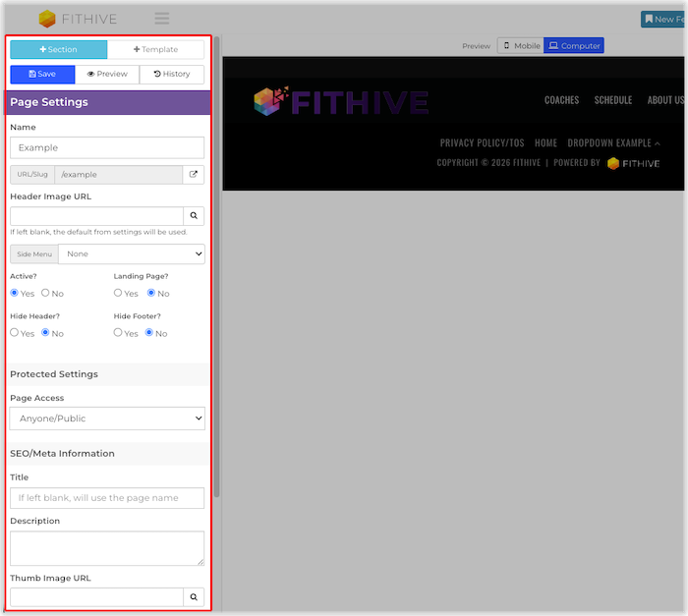688x616 pixels.
Task: Set Landing Page to Yes
Action: tap(119, 294)
